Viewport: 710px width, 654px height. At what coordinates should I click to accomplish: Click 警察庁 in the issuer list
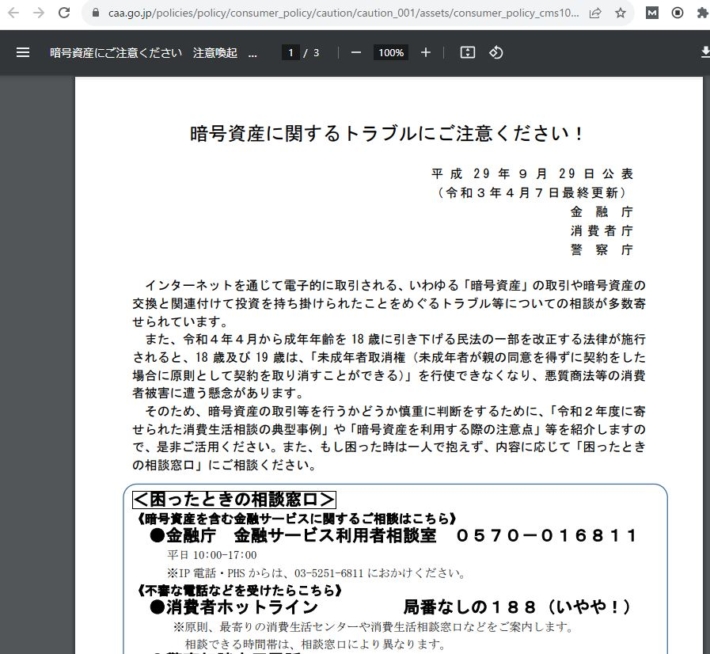click(602, 250)
